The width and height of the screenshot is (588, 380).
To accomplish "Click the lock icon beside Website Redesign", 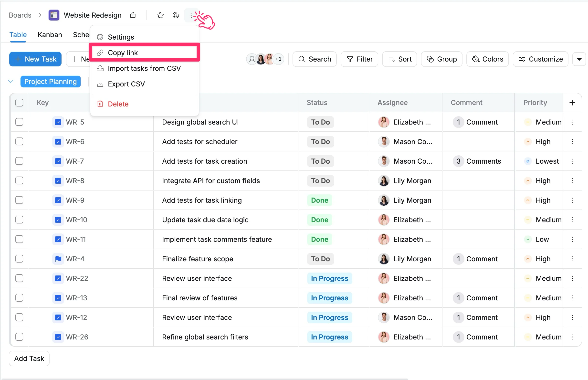I will pos(133,15).
